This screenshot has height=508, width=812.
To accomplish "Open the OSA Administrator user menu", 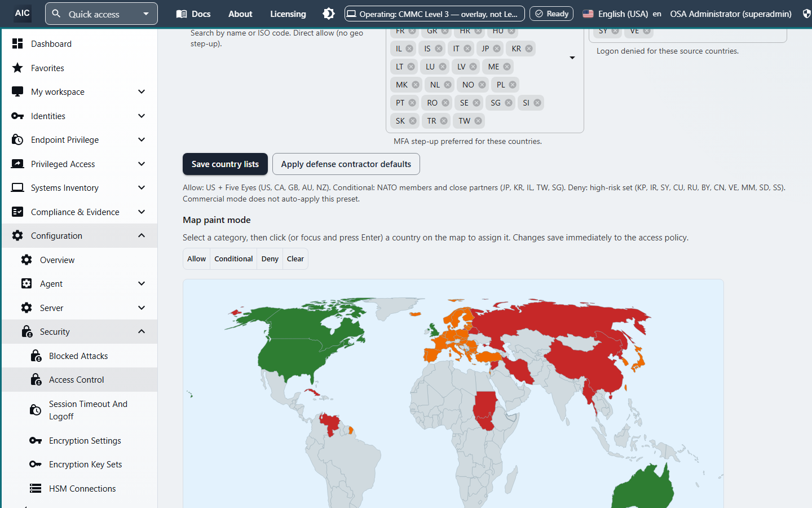I will 731,14.
